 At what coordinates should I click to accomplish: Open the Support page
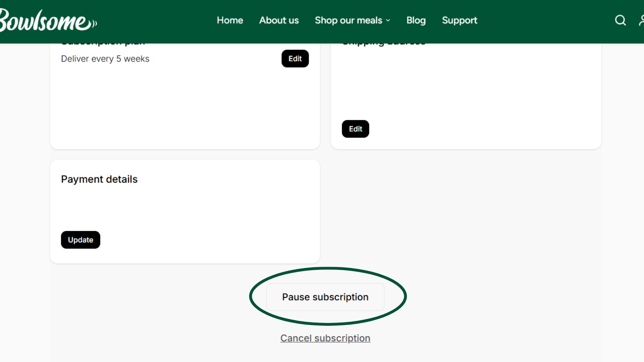[459, 20]
